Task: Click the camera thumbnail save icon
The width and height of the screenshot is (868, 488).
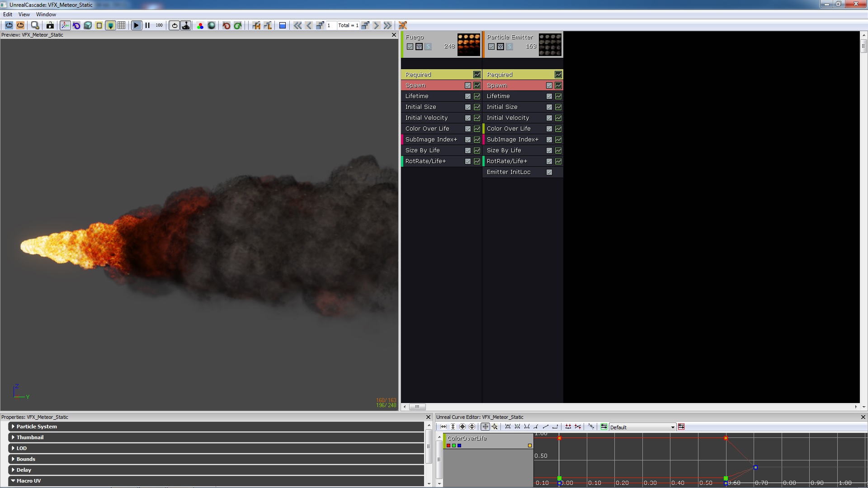Action: coord(50,25)
